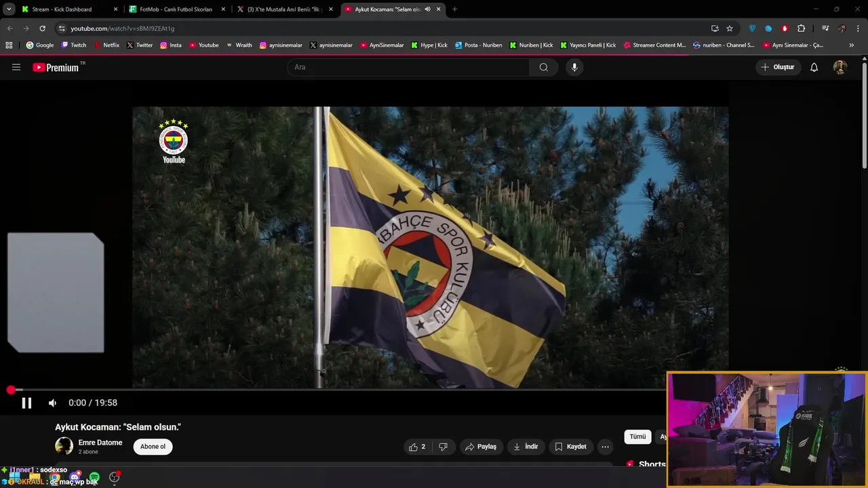868x488 pixels.
Task: Open the Google bookmark
Action: click(x=39, y=45)
